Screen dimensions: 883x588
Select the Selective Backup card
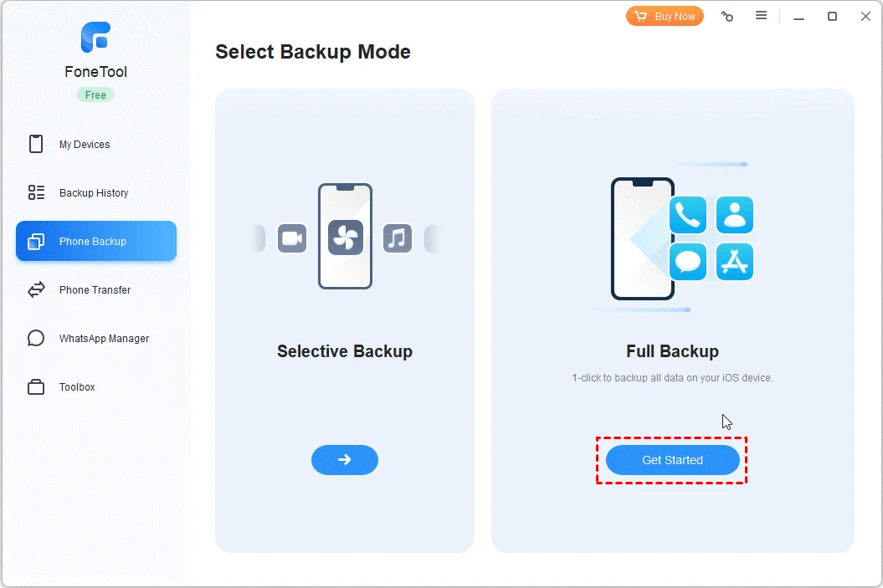344,351
